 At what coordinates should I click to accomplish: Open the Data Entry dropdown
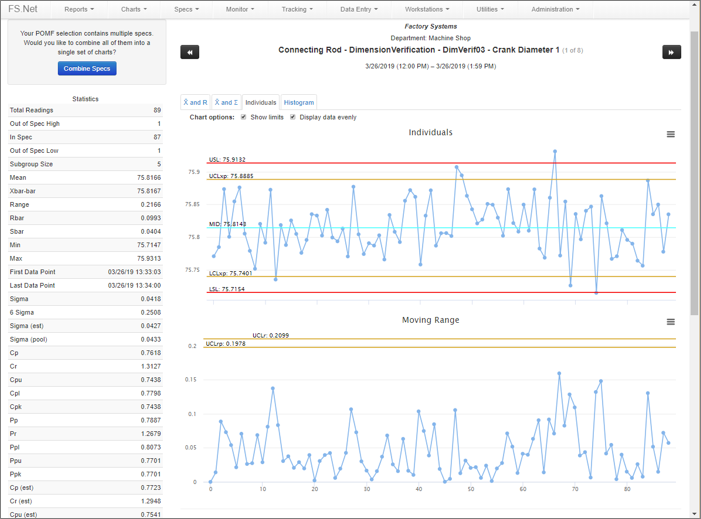(x=360, y=9)
